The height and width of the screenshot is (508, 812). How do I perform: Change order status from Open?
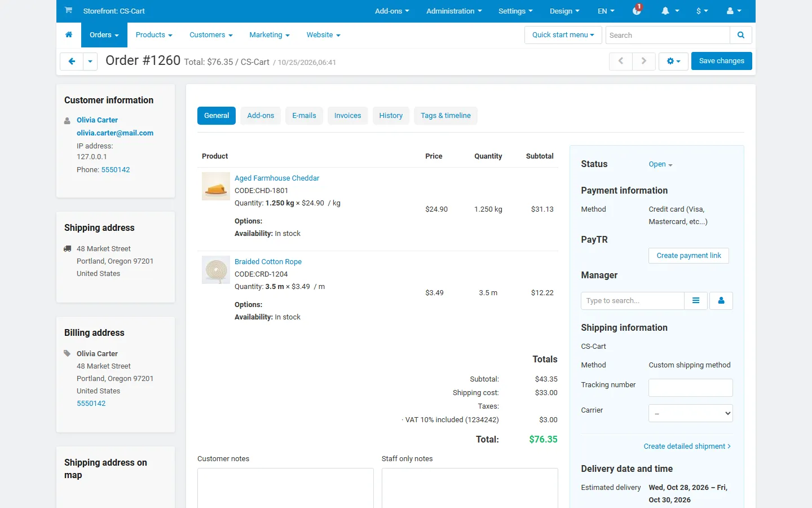coord(660,164)
